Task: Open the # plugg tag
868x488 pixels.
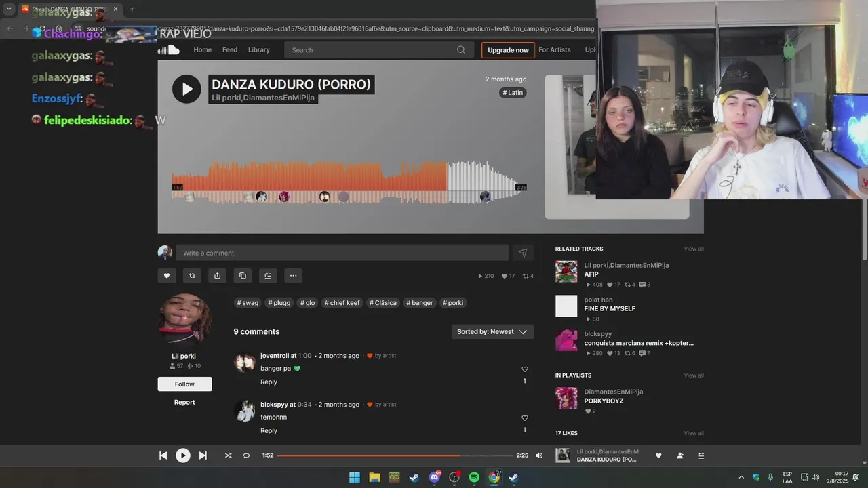Action: (x=279, y=303)
